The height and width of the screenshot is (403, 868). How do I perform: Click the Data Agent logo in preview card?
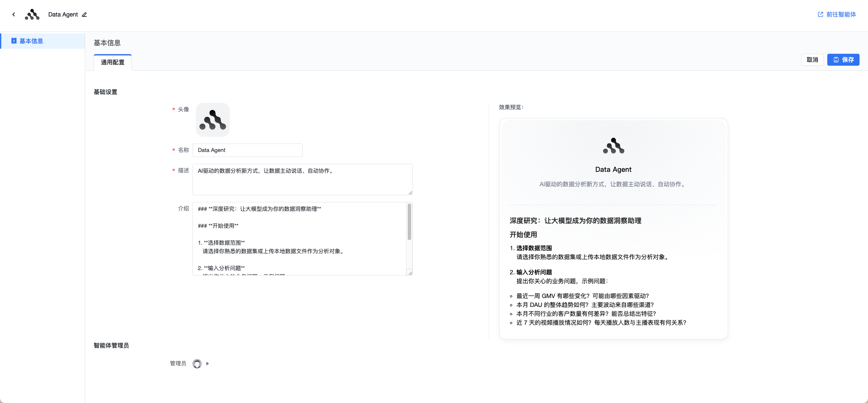613,146
